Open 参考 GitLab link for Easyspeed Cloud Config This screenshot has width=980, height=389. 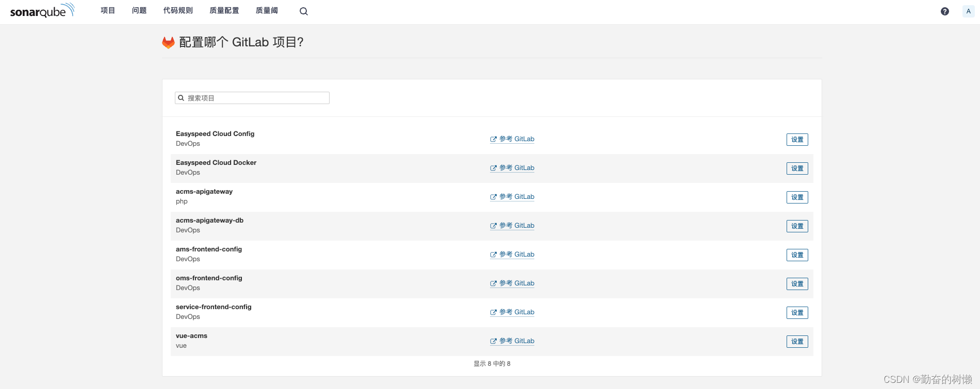(x=512, y=139)
